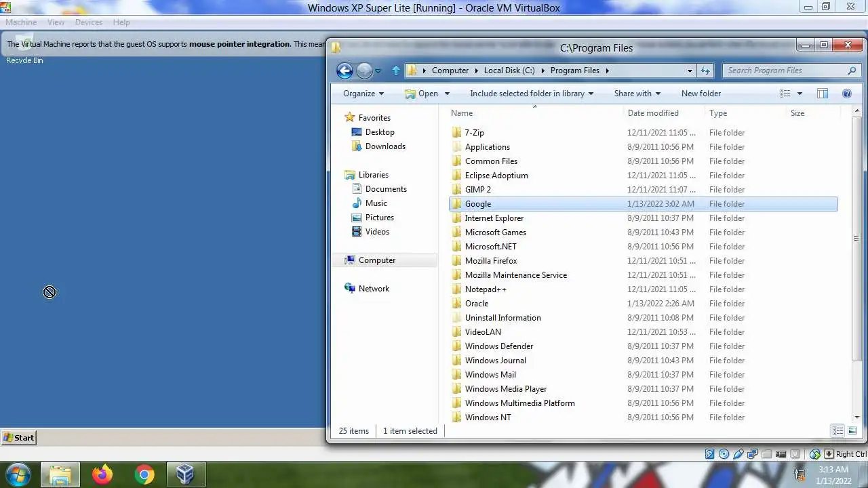
Task: Select the Recycle Bin in the XP guest
Action: tap(24, 50)
